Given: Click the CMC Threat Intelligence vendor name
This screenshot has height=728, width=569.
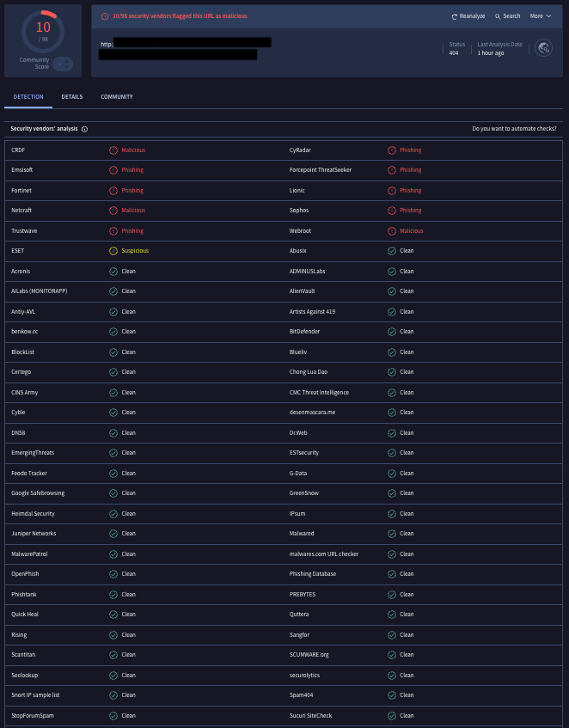Looking at the screenshot, I should (319, 392).
